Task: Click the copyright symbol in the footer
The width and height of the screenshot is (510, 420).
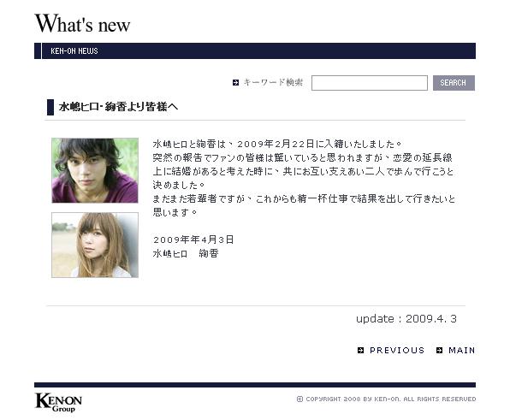Action: tap(299, 399)
